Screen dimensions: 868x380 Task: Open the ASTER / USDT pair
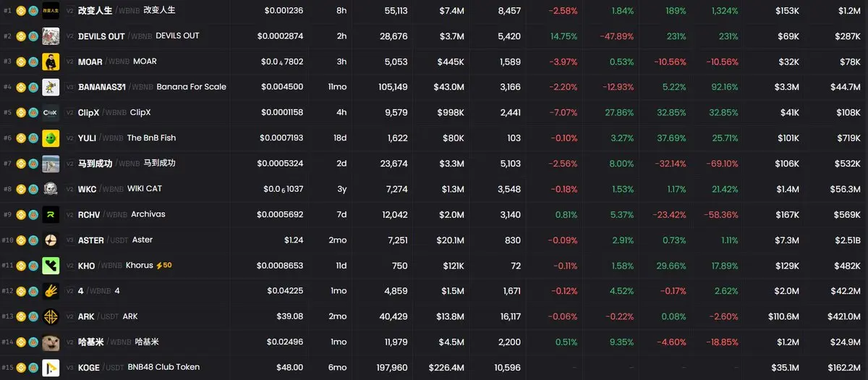pyautogui.click(x=115, y=240)
